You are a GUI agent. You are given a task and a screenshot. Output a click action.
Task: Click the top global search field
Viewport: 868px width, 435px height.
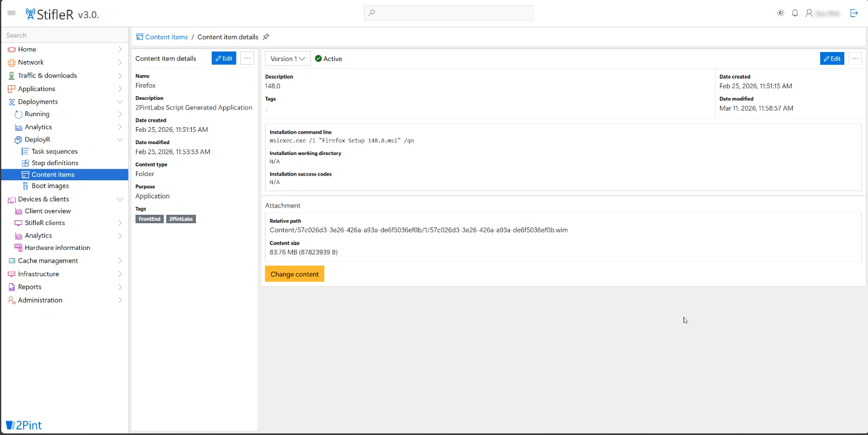tap(449, 13)
